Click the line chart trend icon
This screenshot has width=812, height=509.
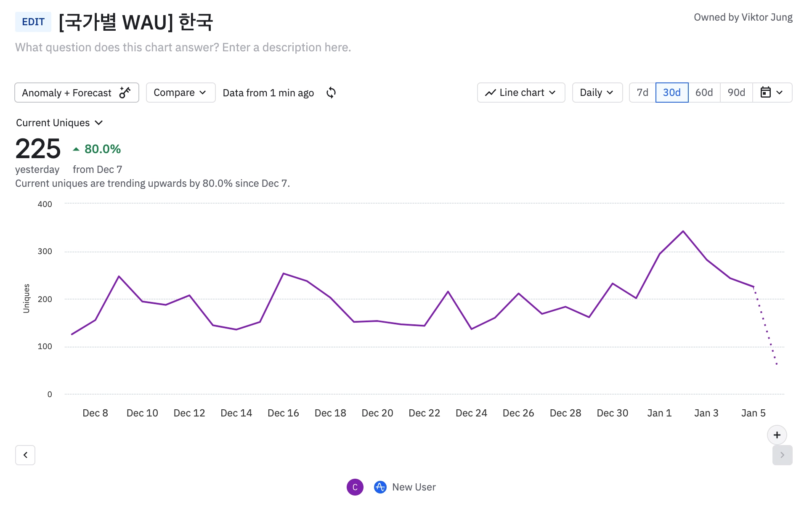[x=490, y=93]
